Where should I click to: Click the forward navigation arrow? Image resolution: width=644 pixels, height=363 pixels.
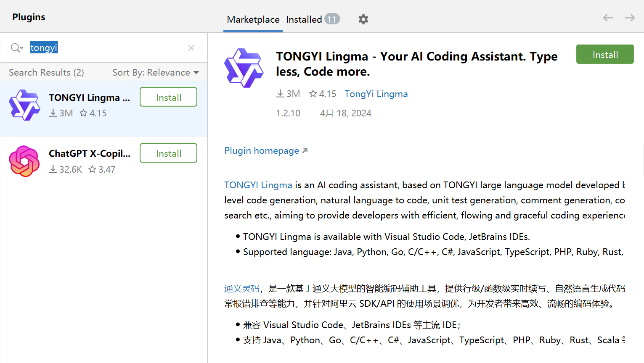pyautogui.click(x=630, y=18)
